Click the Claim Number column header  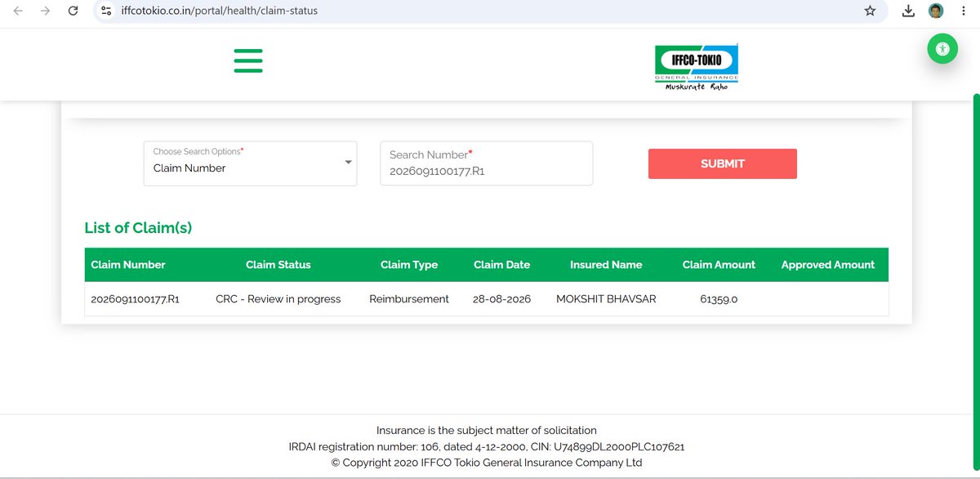point(128,265)
